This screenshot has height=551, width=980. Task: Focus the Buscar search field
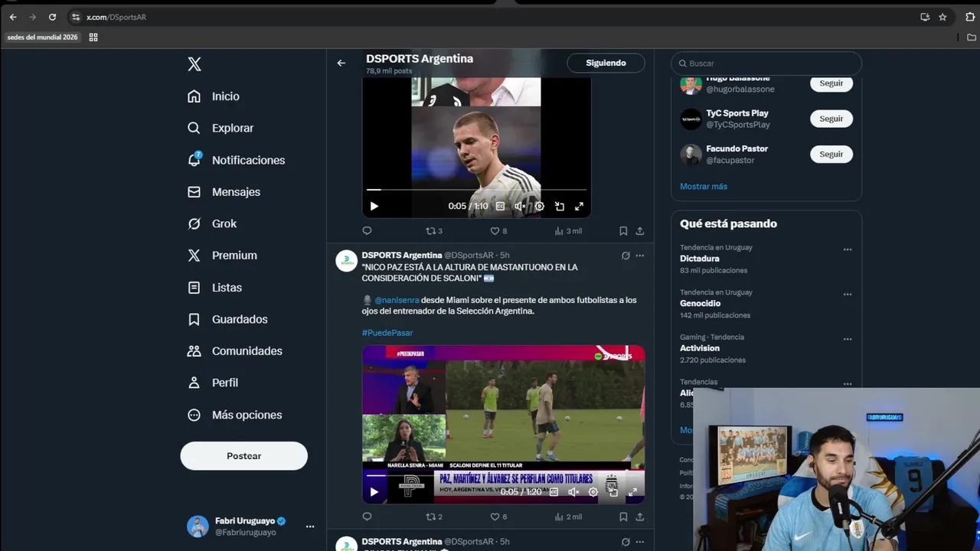(766, 64)
